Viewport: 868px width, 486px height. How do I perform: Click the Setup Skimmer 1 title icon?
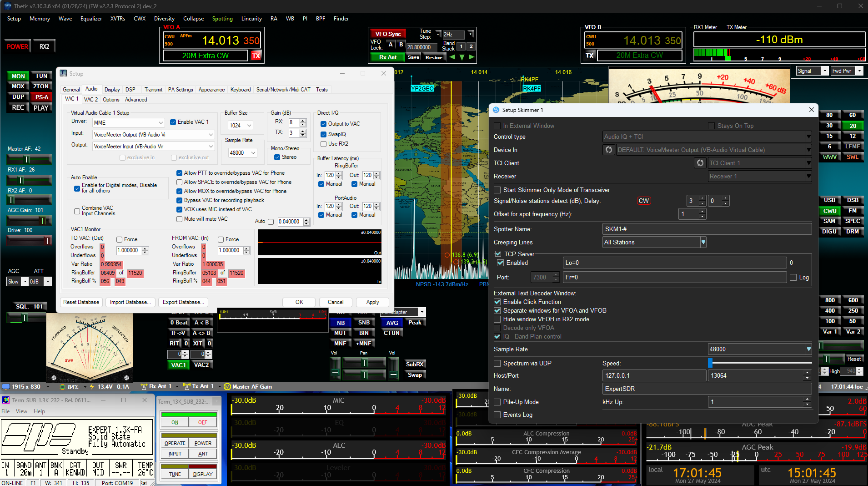click(496, 110)
